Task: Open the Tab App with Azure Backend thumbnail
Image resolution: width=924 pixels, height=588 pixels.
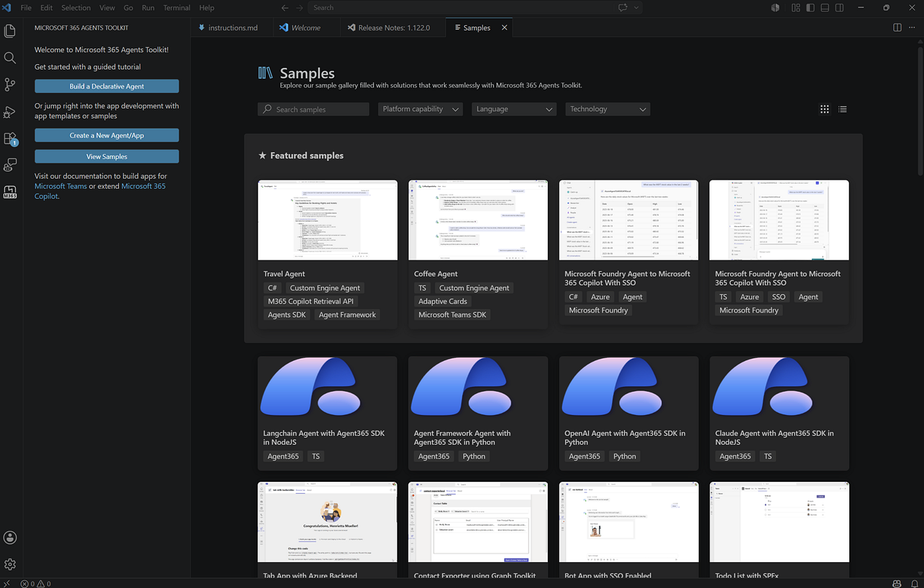Action: [x=327, y=522]
